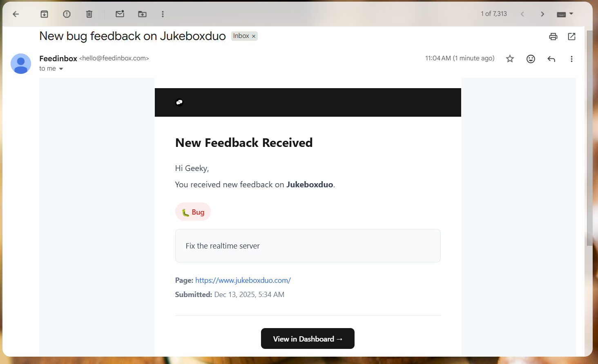Viewport: 598px width, 364px height.
Task: Reply to the Feedinbox email
Action: tap(551, 59)
